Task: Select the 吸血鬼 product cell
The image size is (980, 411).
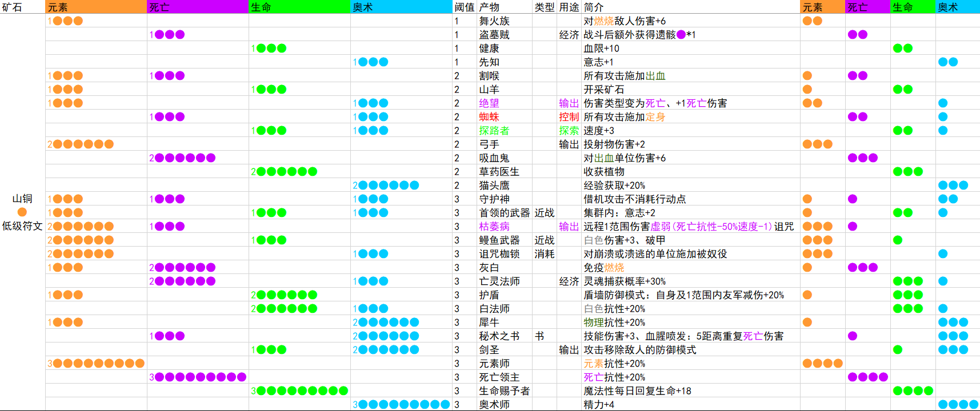Action: pos(505,158)
